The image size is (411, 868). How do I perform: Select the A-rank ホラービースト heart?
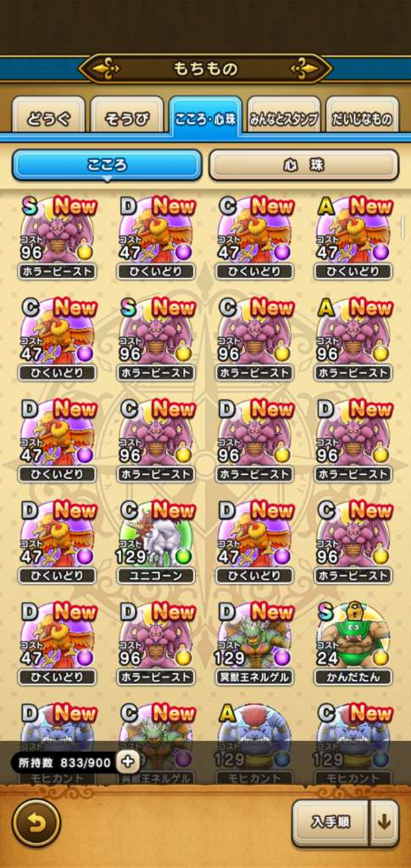click(x=353, y=339)
